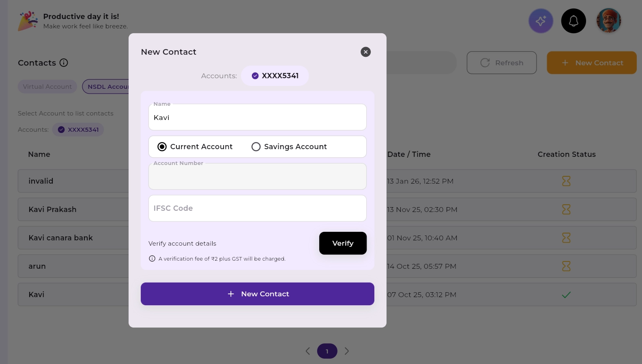Toggle account XXXX5341 chip in dialog
The height and width of the screenshot is (364, 642).
pos(275,76)
